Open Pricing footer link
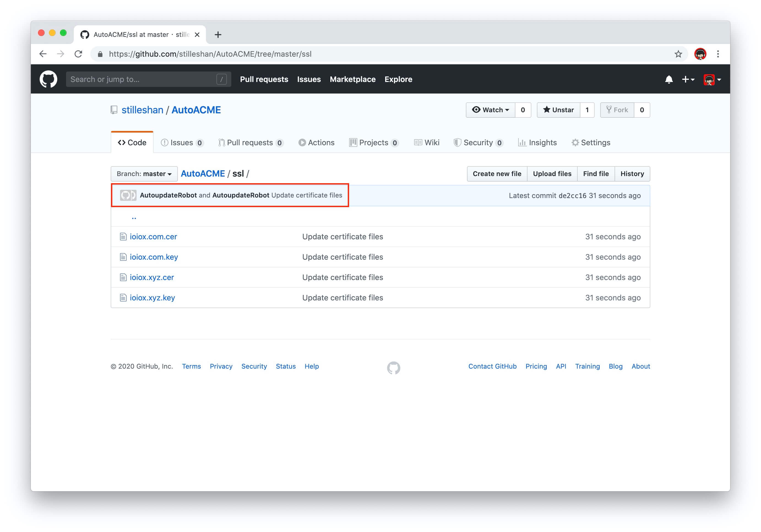This screenshot has height=532, width=761. point(536,366)
